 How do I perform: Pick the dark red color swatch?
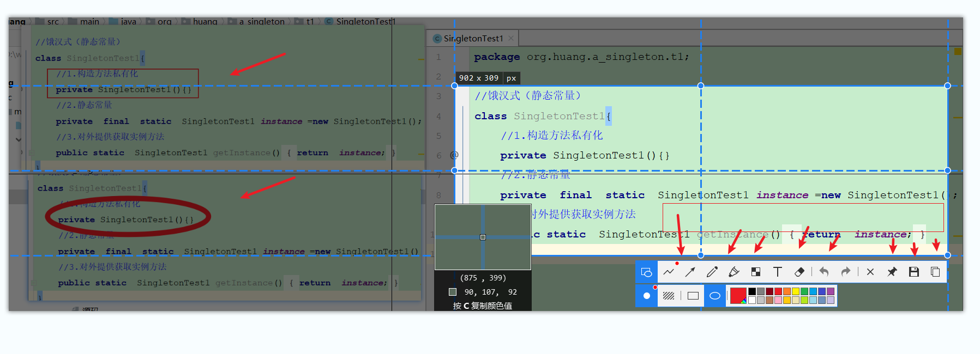[769, 291]
